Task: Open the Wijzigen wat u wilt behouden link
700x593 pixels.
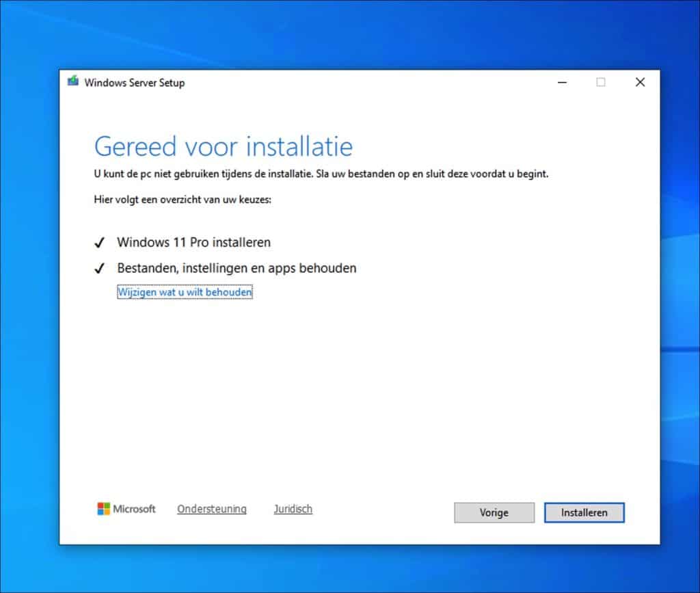Action: point(185,292)
